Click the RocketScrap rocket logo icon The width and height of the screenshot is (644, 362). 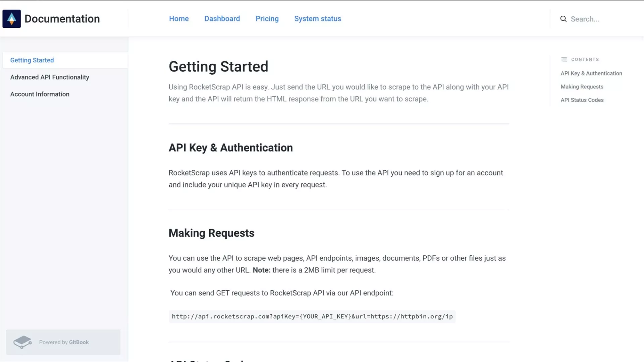12,19
